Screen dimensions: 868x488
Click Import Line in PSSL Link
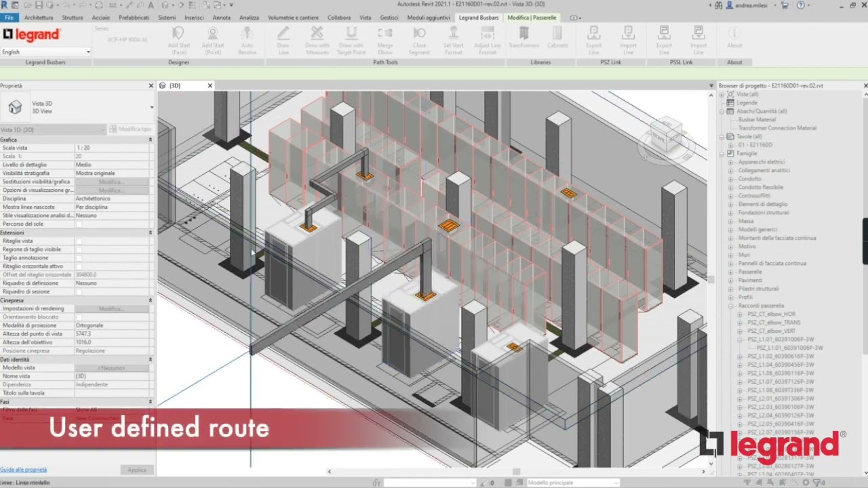pyautogui.click(x=698, y=40)
